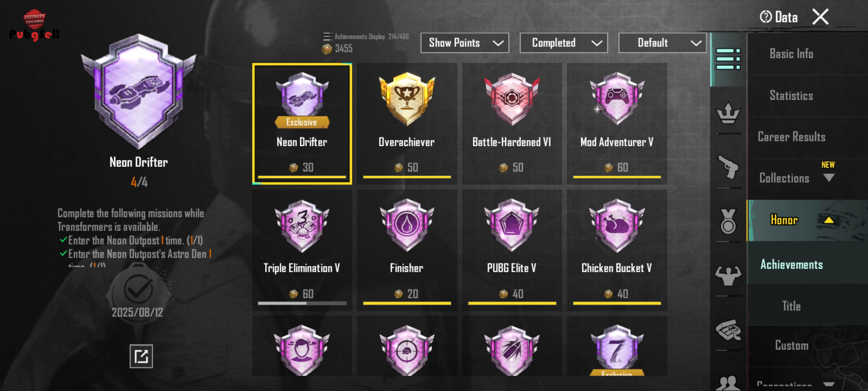Open the Title submenu item
This screenshot has height=391, width=868.
[x=791, y=306]
